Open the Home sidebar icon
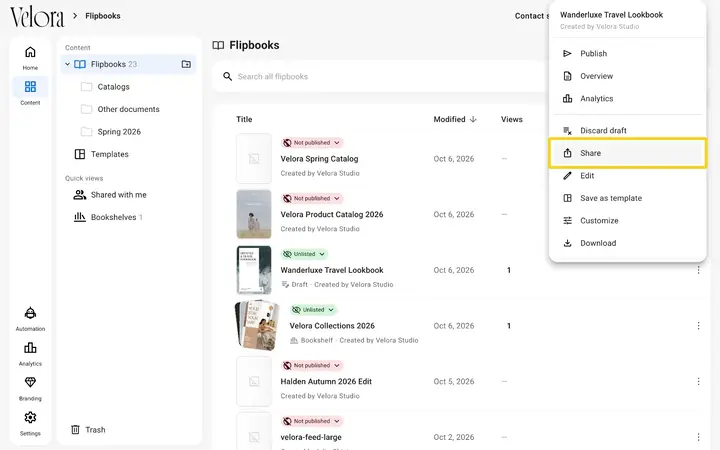The height and width of the screenshot is (450, 720). tap(30, 52)
